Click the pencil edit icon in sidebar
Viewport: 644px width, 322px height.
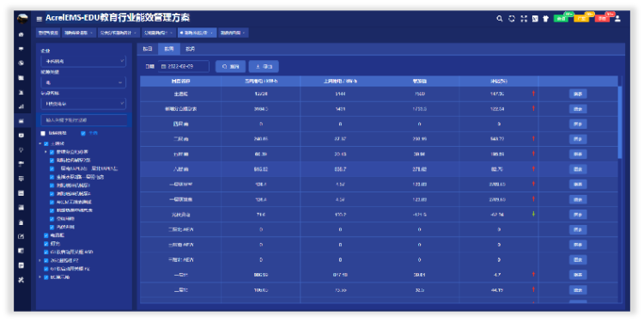(21, 237)
